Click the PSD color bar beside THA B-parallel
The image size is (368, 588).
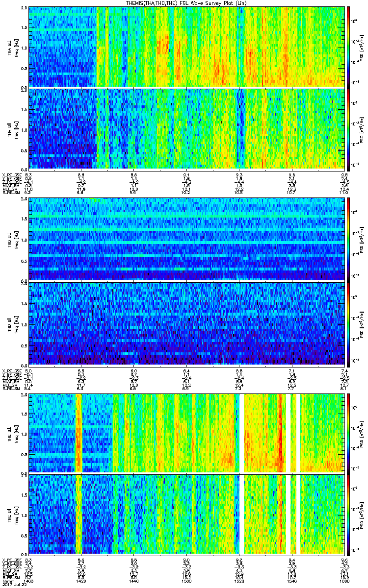tap(348, 129)
